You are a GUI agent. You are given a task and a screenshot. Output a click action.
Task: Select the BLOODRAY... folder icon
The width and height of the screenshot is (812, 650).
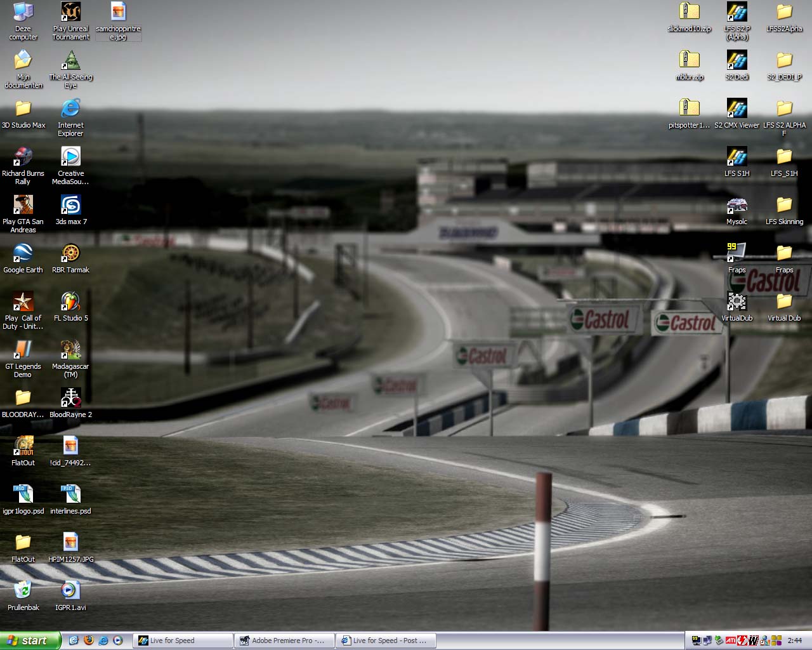coord(23,403)
